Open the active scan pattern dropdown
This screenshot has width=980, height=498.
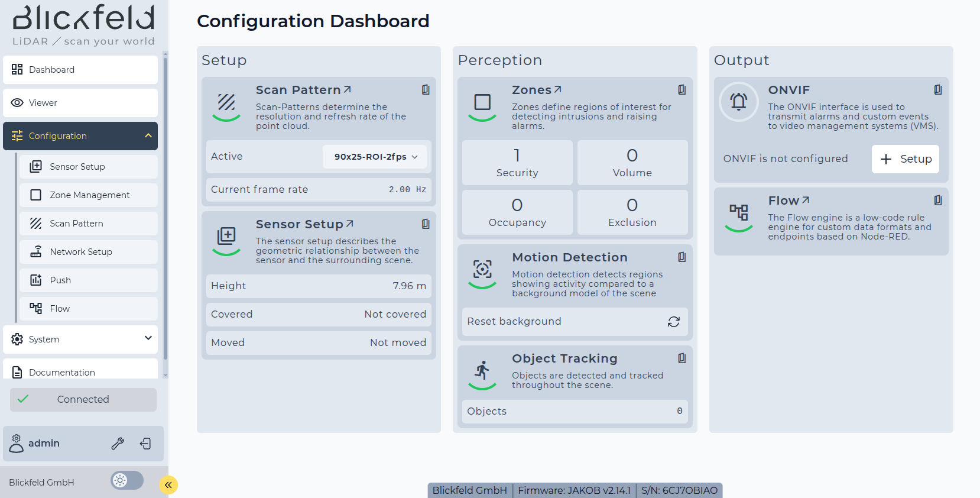375,157
